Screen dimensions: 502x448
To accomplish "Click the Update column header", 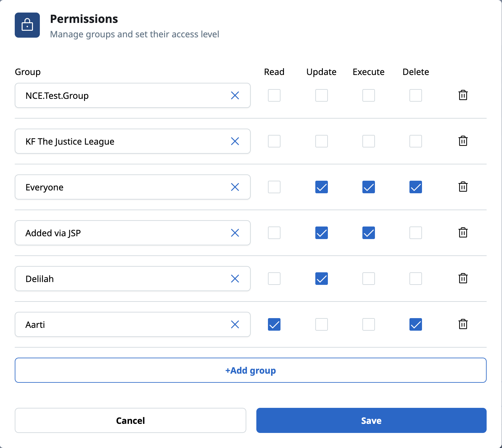I will pos(321,72).
